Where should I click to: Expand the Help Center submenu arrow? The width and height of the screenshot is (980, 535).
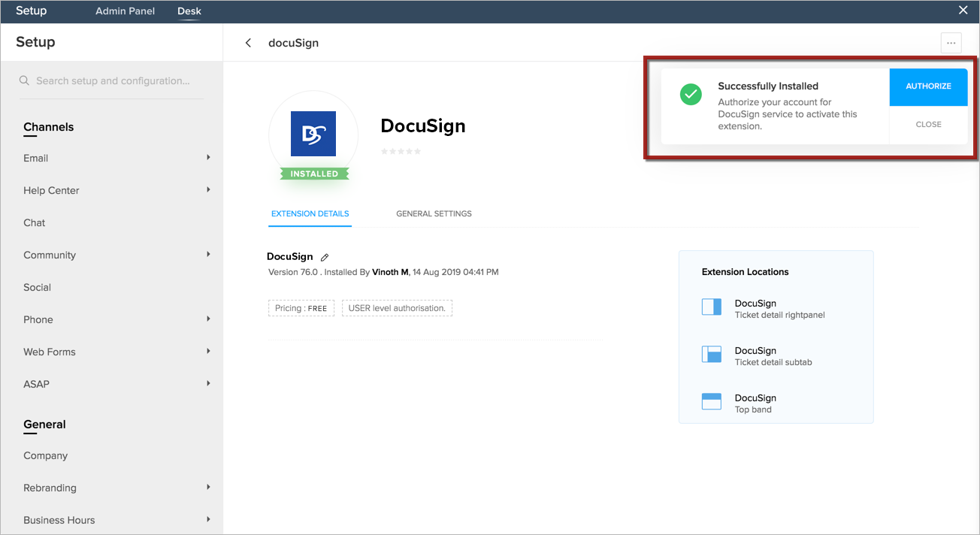coord(208,190)
